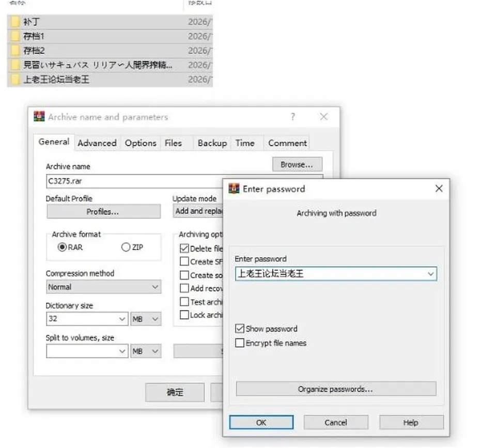Viewport: 496px width, 448px height.
Task: Toggle the Show password checkbox
Action: pos(240,329)
